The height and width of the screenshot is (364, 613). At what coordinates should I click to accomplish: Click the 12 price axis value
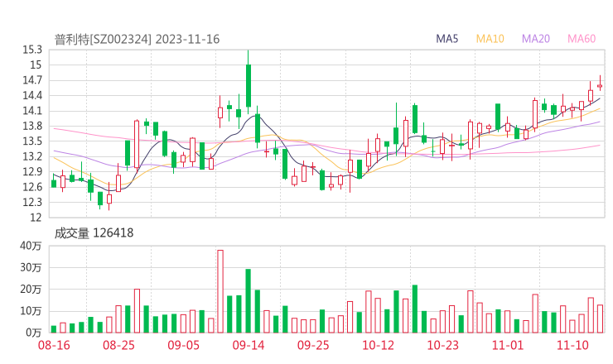coord(36,218)
